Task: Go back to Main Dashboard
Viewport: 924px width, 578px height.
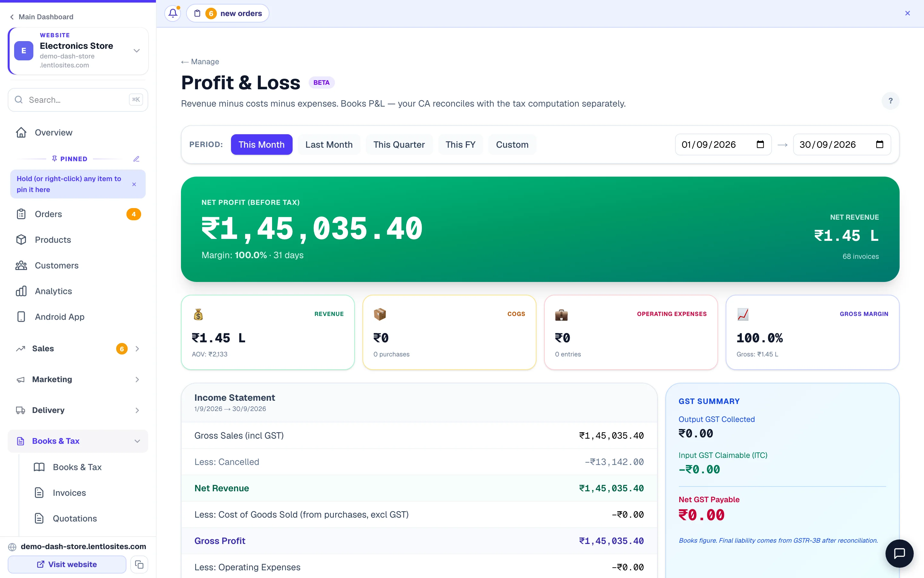Action: pos(42,17)
